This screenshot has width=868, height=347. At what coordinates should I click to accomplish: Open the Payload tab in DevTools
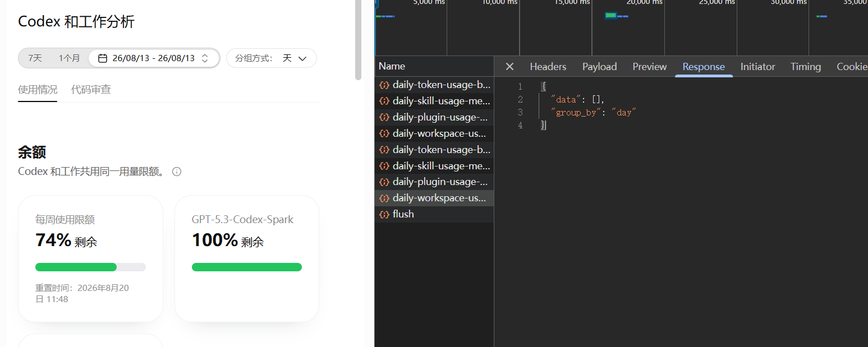pos(599,67)
